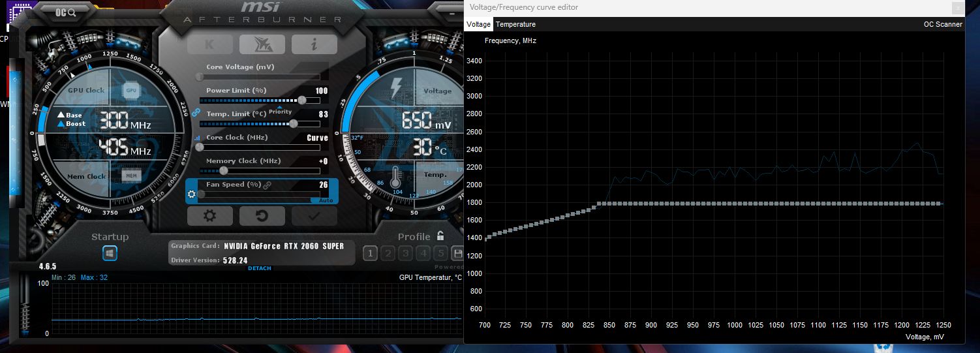This screenshot has width=980, height=353.
Task: Click the NVIDIA GeForce RTX 2060 SUPER text
Action: point(284,246)
